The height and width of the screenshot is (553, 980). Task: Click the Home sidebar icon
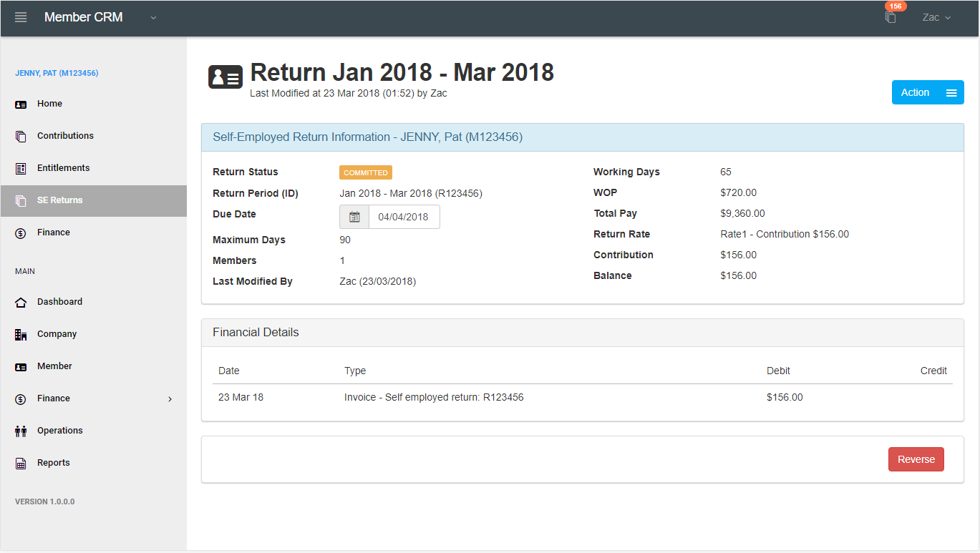21,104
